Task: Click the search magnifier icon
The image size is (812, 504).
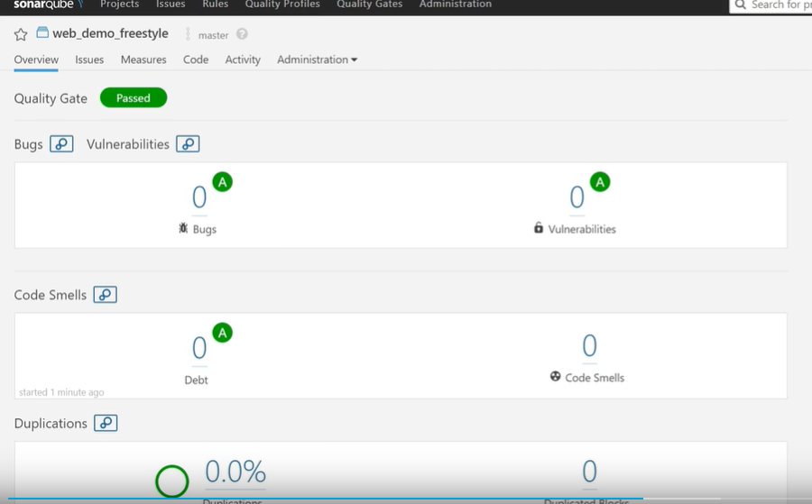Action: click(x=741, y=5)
